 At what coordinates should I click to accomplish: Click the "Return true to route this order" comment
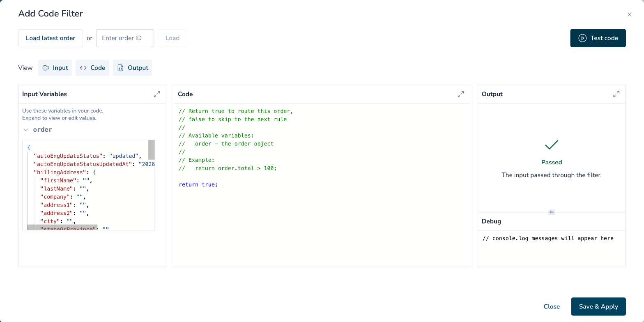pyautogui.click(x=236, y=111)
